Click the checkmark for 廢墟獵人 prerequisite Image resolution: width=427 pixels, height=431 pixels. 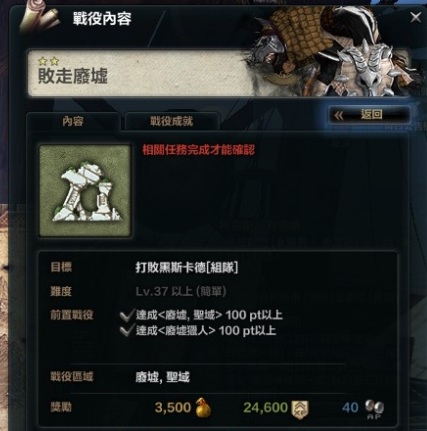[x=127, y=331]
